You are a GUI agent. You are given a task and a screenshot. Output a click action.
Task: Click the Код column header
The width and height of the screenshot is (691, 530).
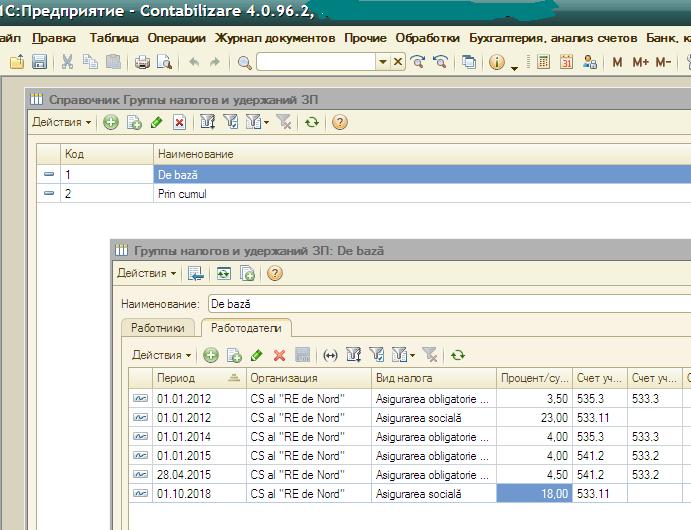pyautogui.click(x=107, y=154)
